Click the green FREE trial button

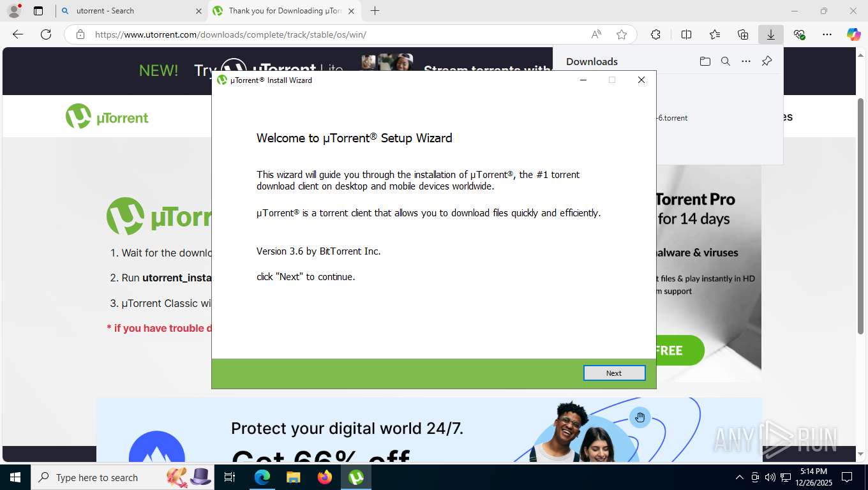680,350
